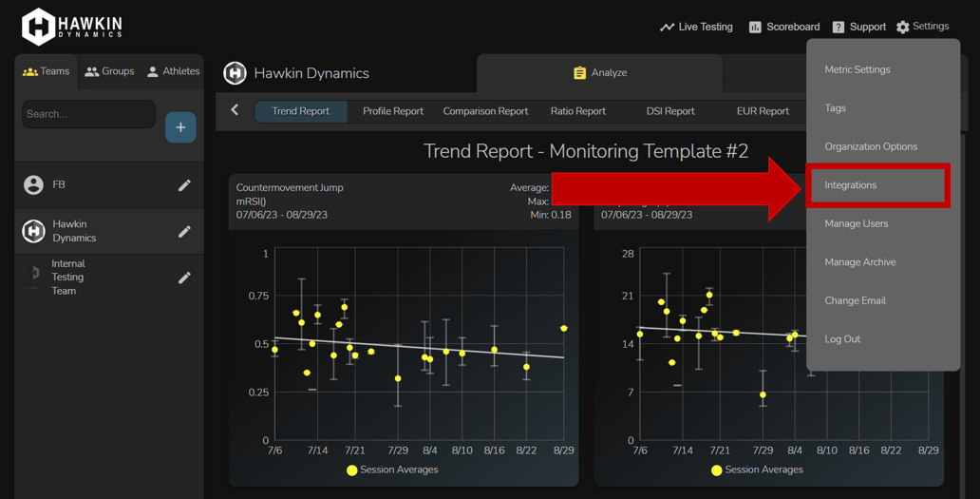Select the Analyze tab
This screenshot has width=980, height=499.
599,73
